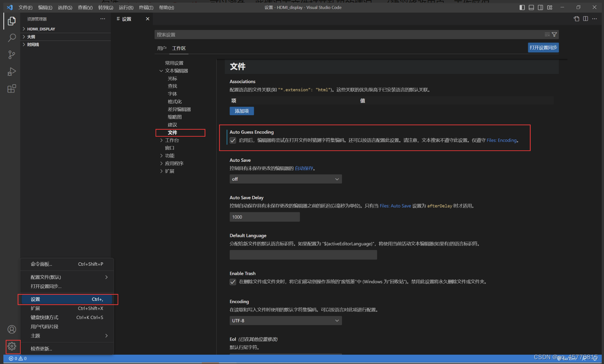Viewport: 604px width, 364px height.
Task: Open settings JSON file icon
Action: point(577,19)
